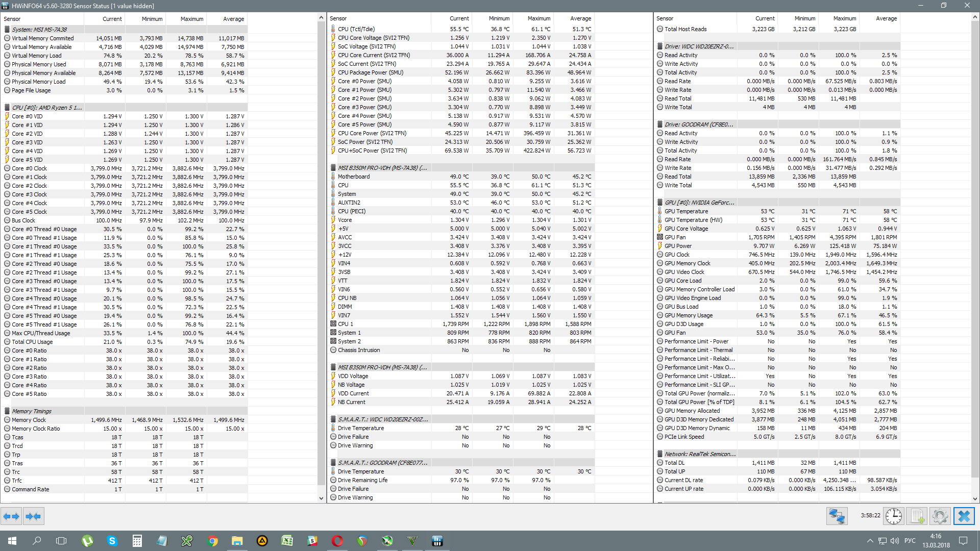Open remote network monitoring setup

[x=837, y=516]
